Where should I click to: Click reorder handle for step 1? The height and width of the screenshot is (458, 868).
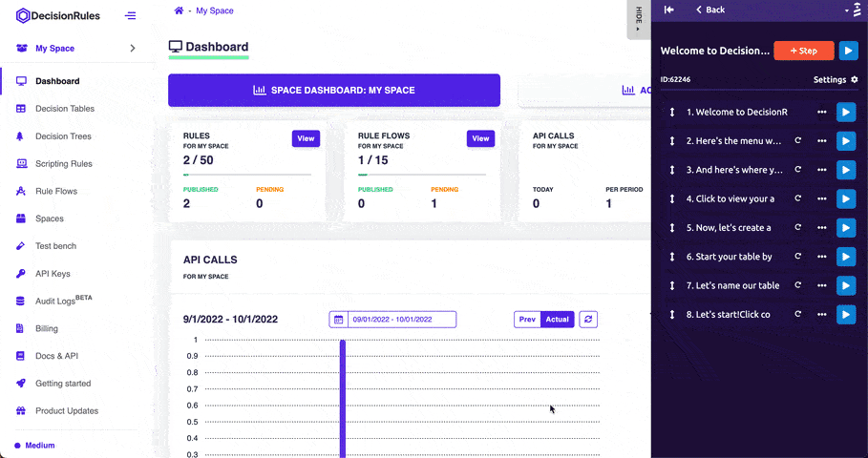pos(672,113)
